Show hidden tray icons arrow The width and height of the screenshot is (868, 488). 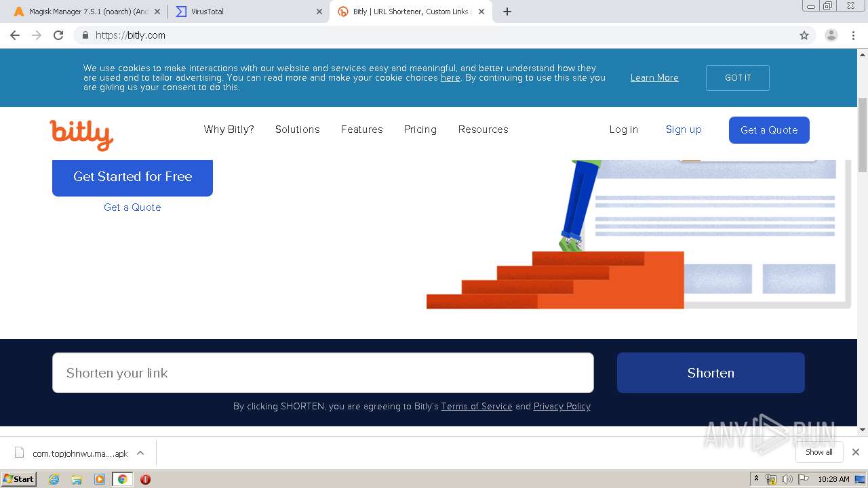pyautogui.click(x=756, y=479)
